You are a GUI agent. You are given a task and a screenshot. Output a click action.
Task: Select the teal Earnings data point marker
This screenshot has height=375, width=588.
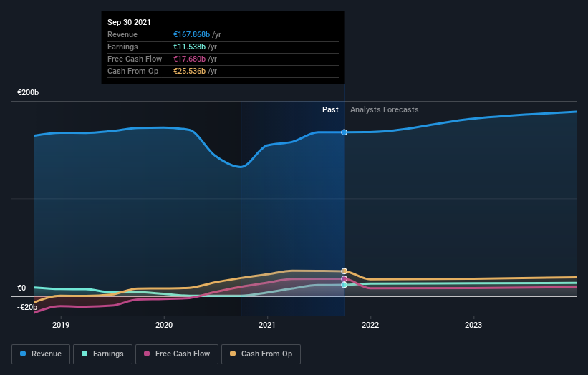coord(344,285)
